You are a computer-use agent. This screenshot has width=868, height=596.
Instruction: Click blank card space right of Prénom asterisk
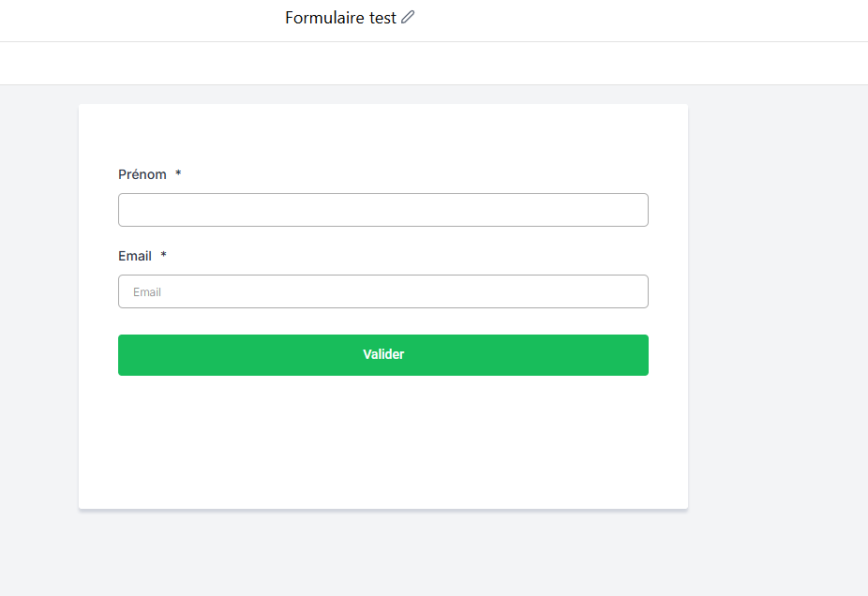pyautogui.click(x=422, y=174)
